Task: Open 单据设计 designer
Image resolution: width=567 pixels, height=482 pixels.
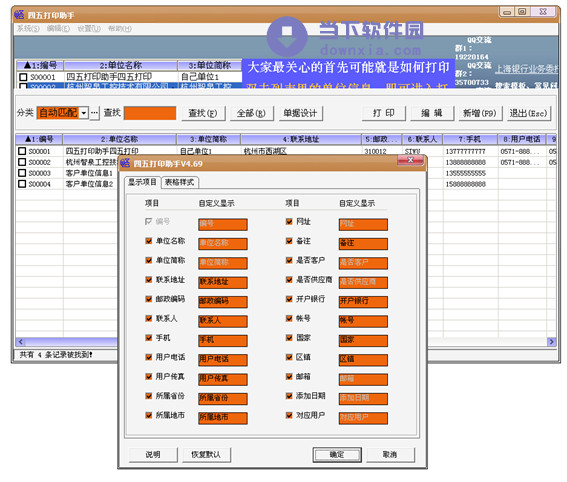Action: (300, 114)
